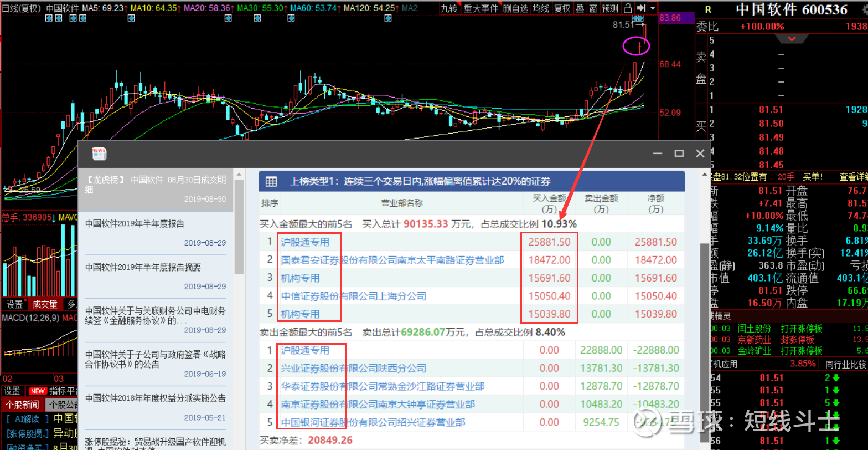
Task: Maximize the news dialog window
Action: coord(679,154)
